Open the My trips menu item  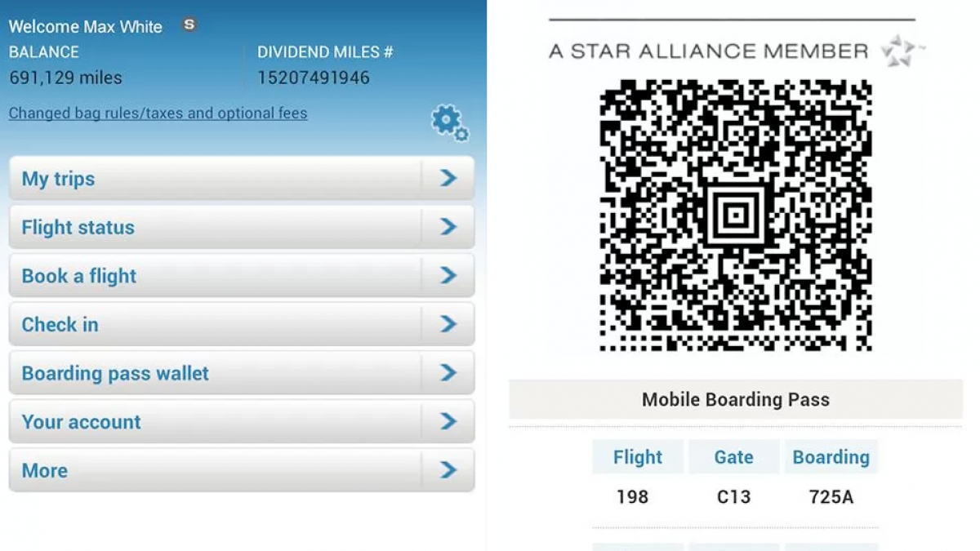[x=59, y=179]
